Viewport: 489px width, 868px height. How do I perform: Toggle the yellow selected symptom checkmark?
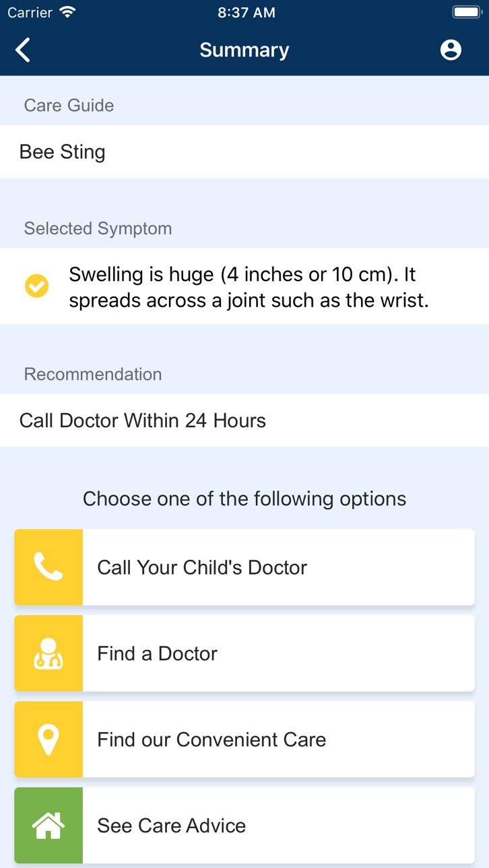point(36,286)
